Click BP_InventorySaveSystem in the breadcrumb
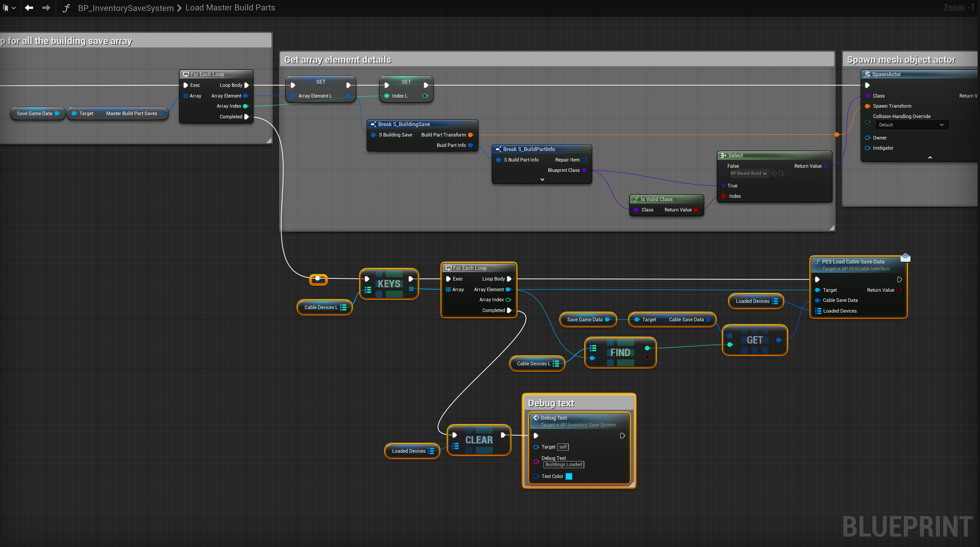Image resolution: width=980 pixels, height=547 pixels. coord(126,8)
